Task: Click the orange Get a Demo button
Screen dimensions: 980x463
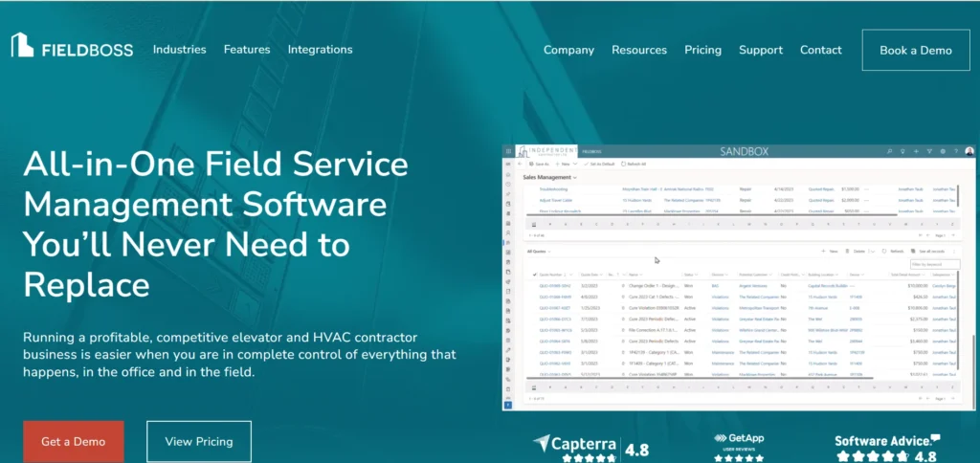Action: (x=73, y=441)
